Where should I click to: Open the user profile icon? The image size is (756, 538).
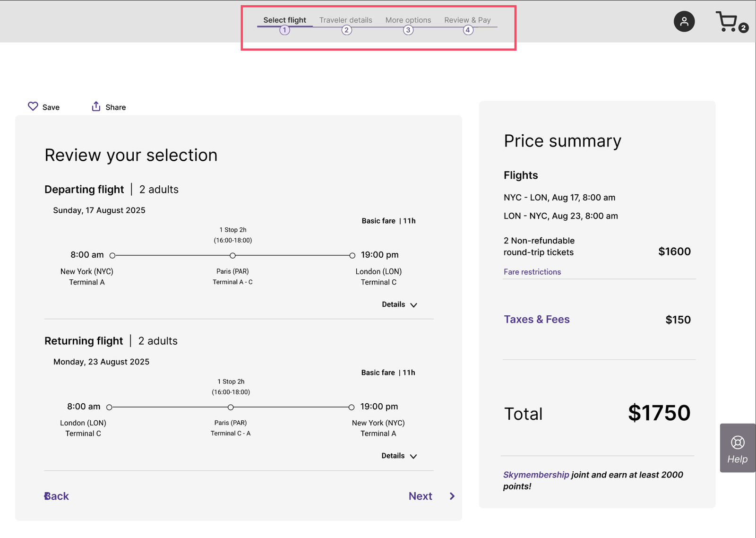(x=684, y=22)
